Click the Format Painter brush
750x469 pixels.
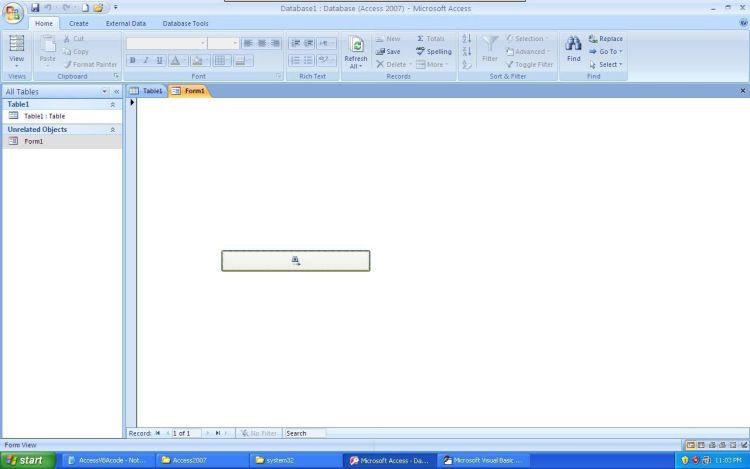90,65
